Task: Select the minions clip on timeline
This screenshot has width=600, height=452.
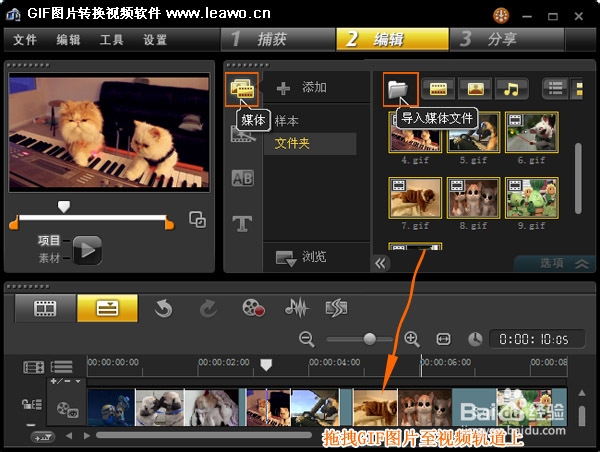Action: 111,408
